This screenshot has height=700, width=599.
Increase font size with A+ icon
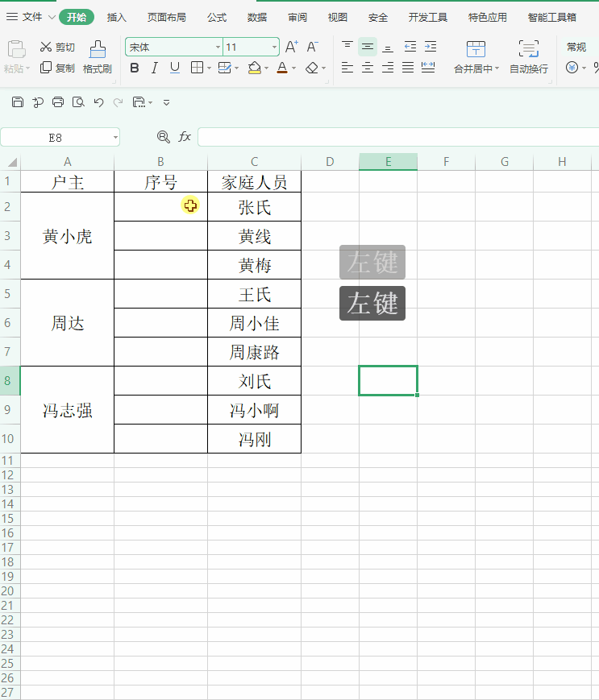tap(292, 47)
